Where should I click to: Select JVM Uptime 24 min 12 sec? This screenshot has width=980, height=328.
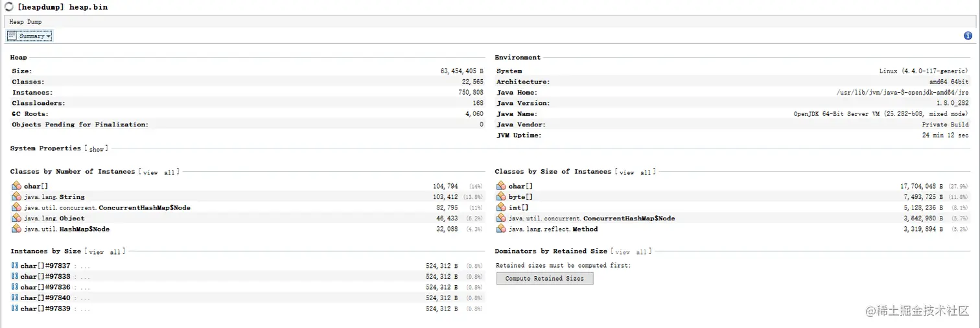point(945,135)
